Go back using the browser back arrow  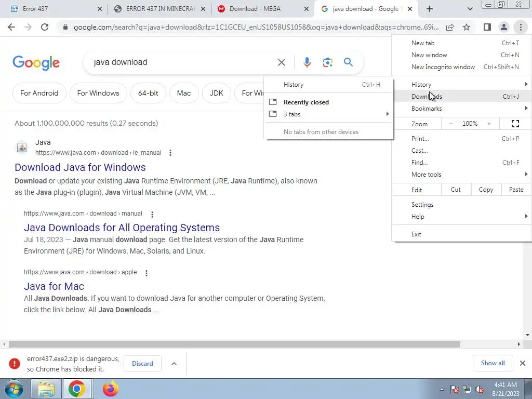(x=11, y=27)
